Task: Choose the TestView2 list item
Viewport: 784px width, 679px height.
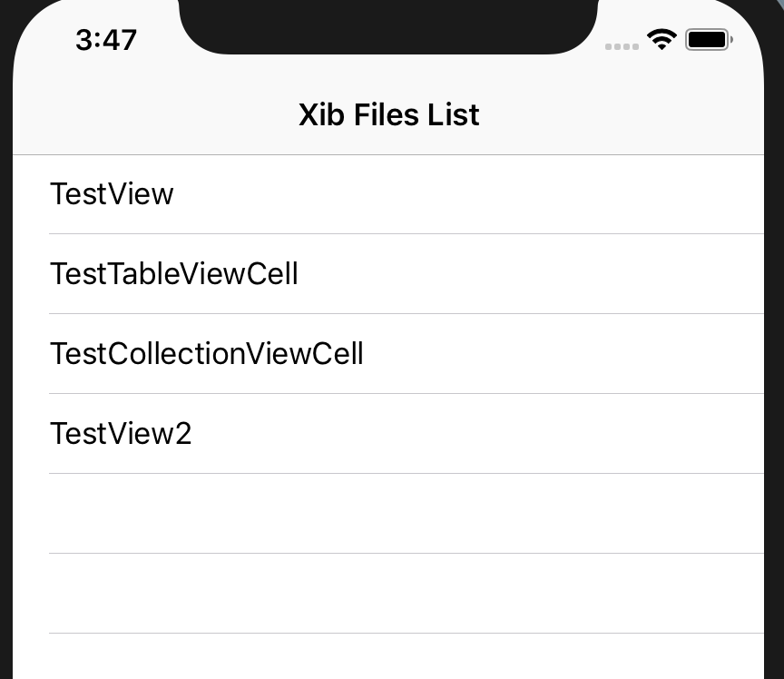Action: 388,434
